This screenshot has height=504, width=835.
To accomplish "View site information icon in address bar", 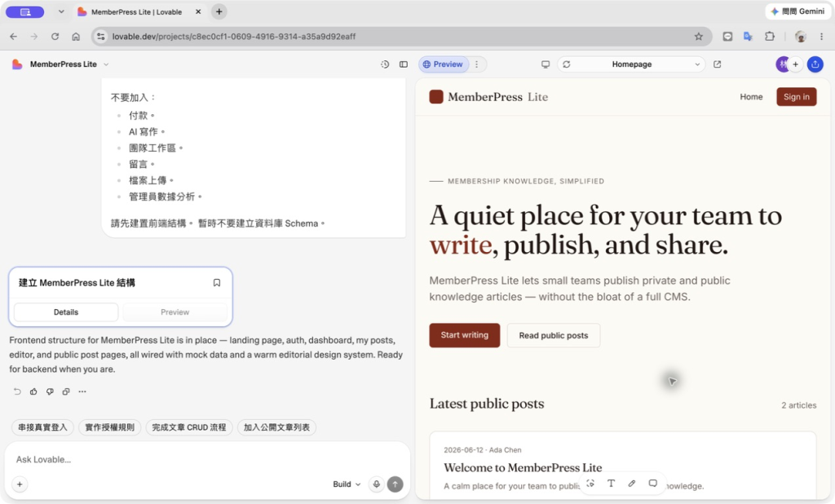I will 100,36.
